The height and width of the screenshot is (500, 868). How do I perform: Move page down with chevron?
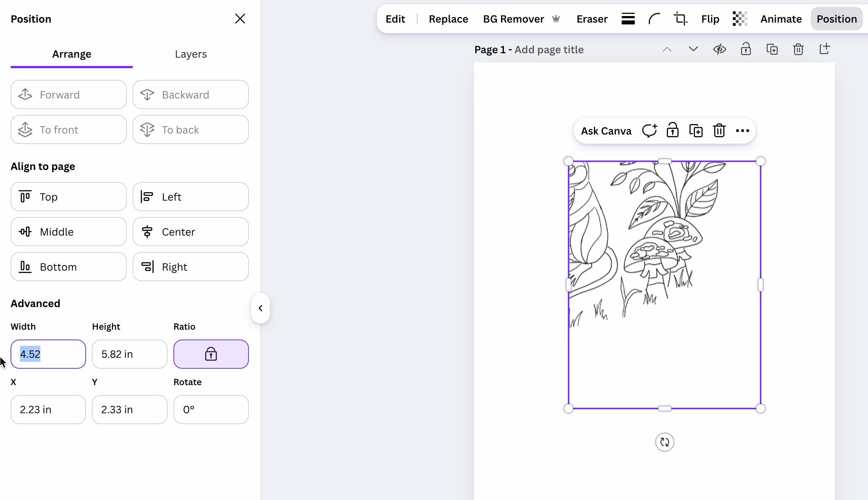(693, 49)
